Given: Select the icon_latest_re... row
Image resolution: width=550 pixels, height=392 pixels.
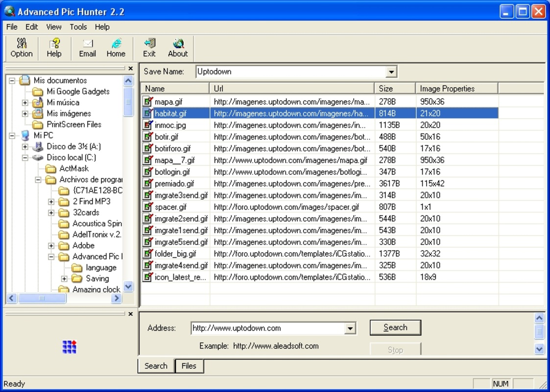Looking at the screenshot, I should 320,277.
